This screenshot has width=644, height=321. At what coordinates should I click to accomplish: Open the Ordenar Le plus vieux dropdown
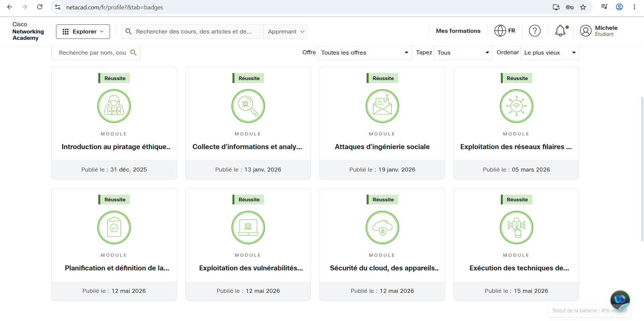[x=550, y=53]
